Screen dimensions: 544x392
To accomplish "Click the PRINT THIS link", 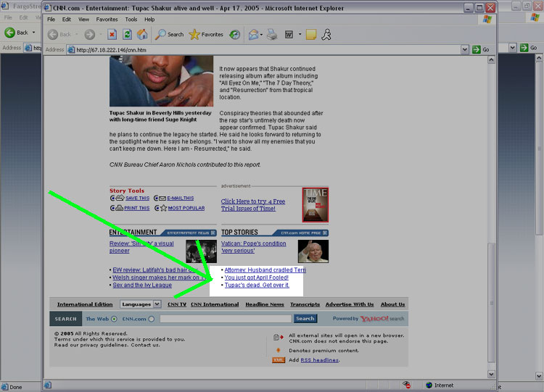I will pyautogui.click(x=136, y=208).
